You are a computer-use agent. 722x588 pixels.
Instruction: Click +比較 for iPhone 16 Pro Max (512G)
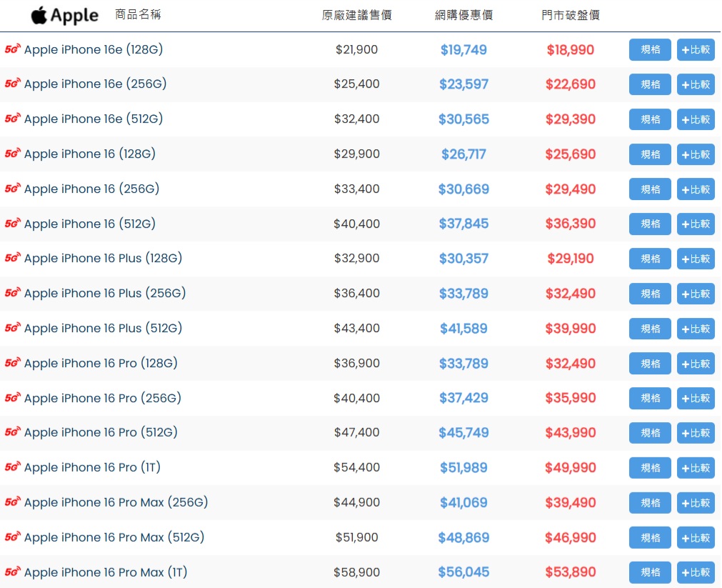(x=696, y=538)
